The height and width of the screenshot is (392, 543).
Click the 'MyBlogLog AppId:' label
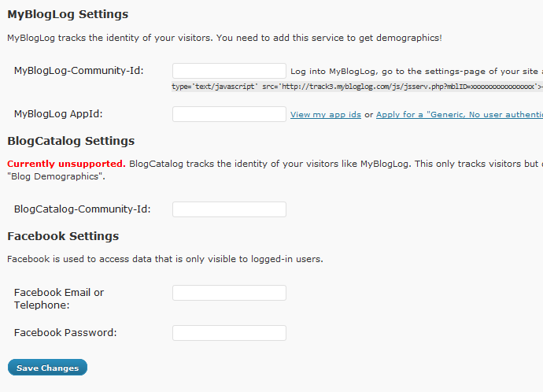pyautogui.click(x=58, y=114)
